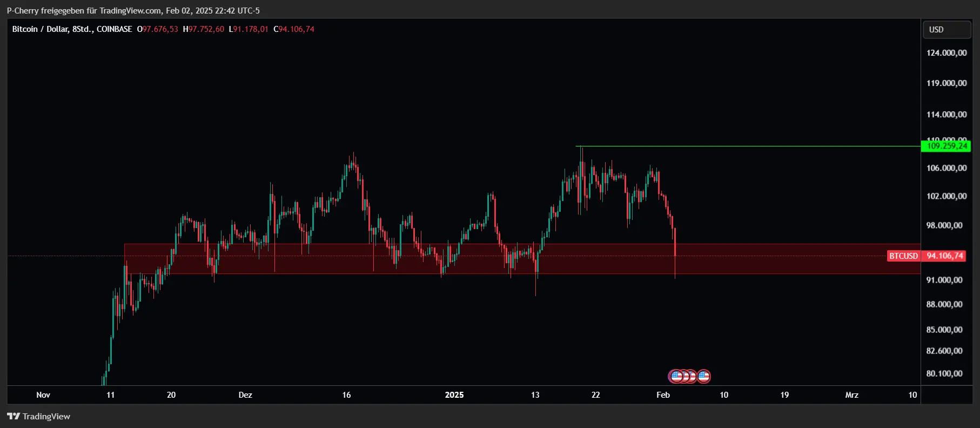
Task: Click the red BTCUSD price tag
Action: 903,256
